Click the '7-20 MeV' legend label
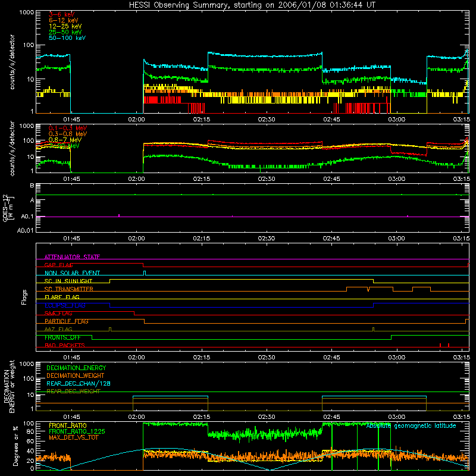Viewport: 476px width, 476px height. click(x=64, y=146)
